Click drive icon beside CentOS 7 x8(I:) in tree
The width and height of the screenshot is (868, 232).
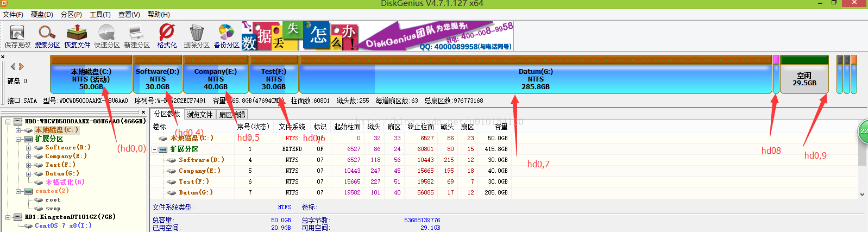tap(29, 226)
